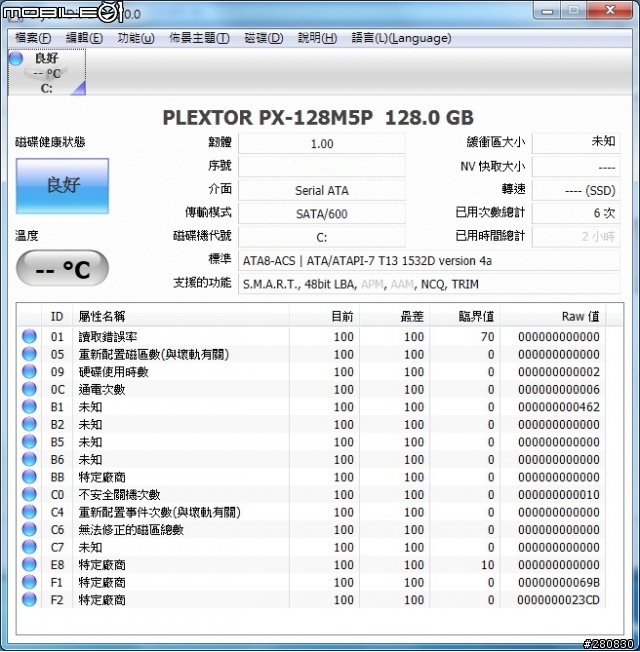Click the rotation rate field ---- (SSD)

(x=576, y=190)
